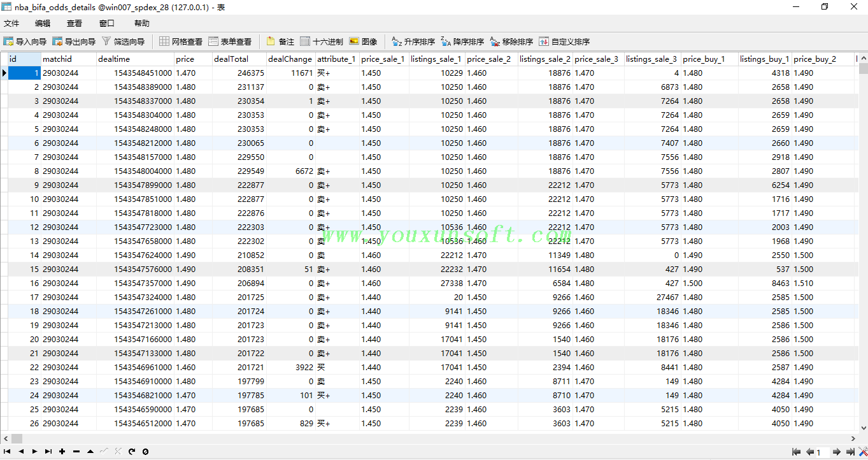Jump to last page arrow

(x=850, y=452)
